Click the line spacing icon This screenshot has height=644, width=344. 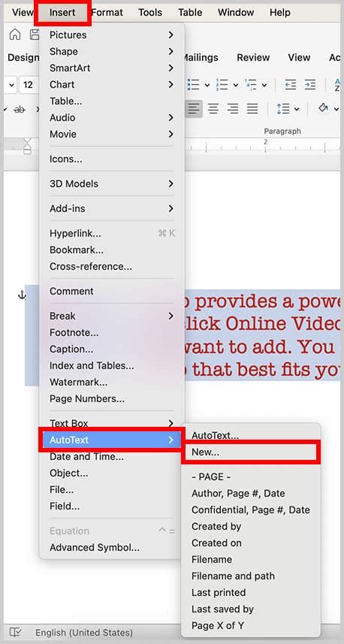(283, 109)
